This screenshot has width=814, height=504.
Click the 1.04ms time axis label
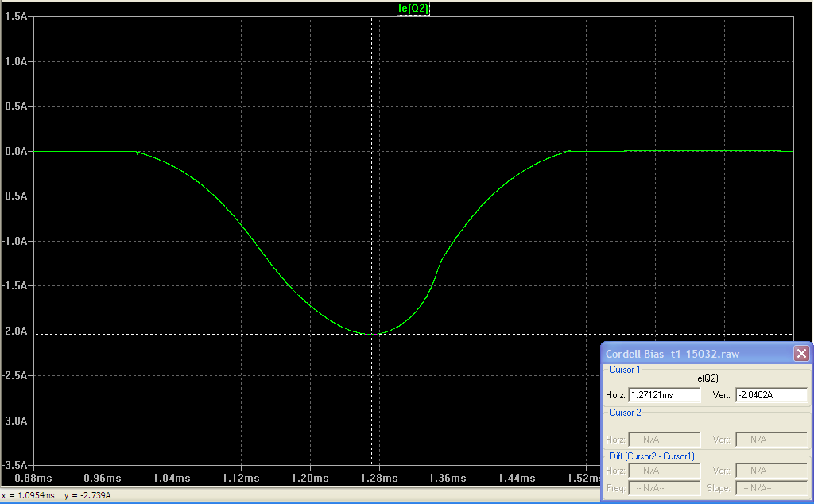click(172, 478)
